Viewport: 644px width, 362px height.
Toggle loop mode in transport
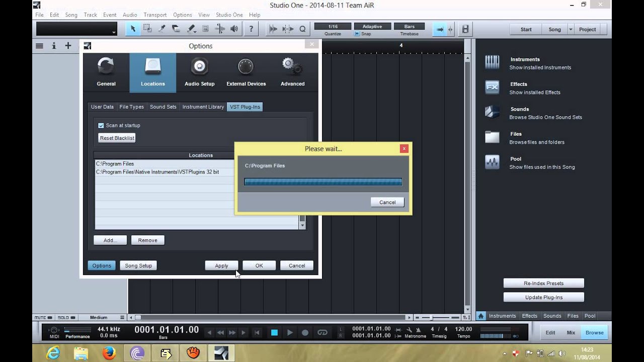(x=323, y=332)
